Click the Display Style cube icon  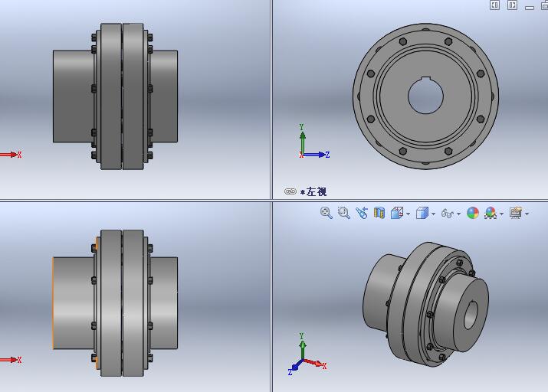(x=422, y=213)
